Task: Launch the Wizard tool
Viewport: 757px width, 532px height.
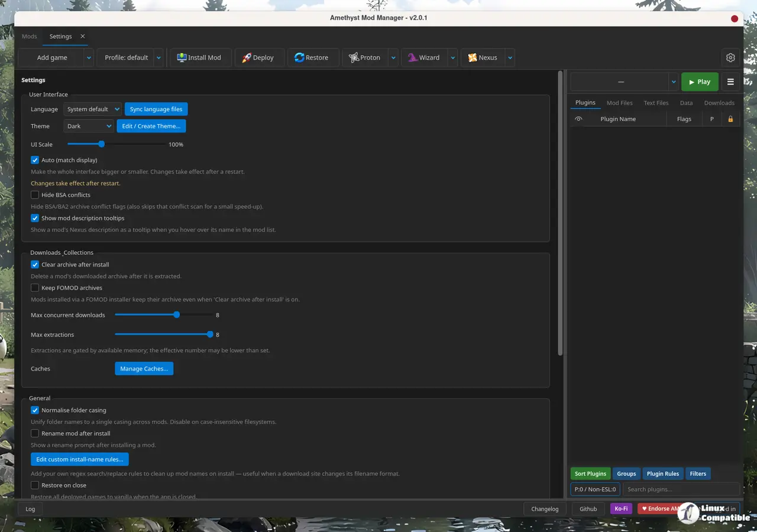Action: (x=424, y=57)
